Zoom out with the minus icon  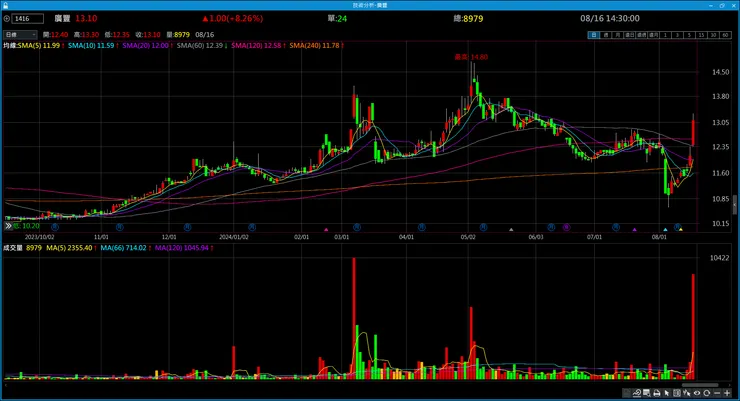[717, 393]
